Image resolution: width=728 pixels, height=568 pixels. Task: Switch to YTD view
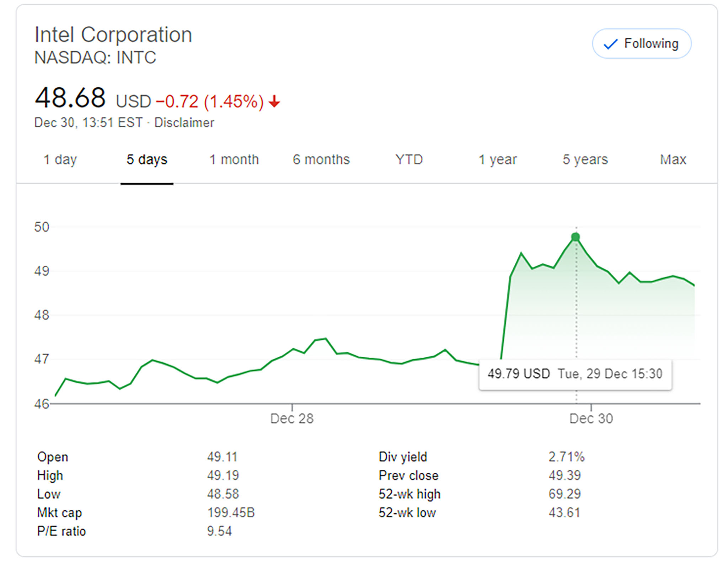(x=409, y=160)
